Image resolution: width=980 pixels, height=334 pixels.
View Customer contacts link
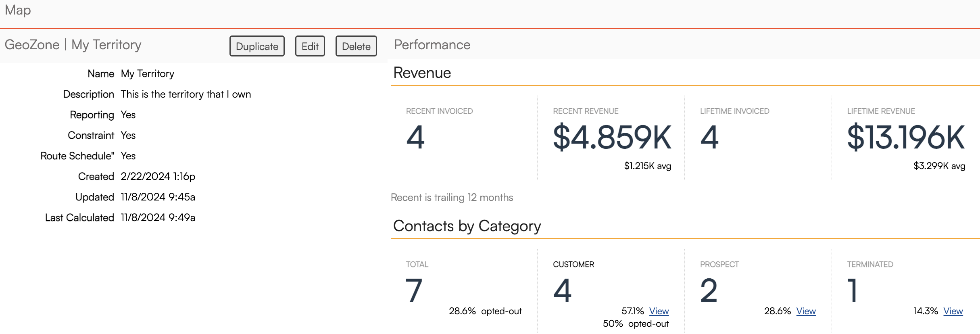[x=659, y=311]
